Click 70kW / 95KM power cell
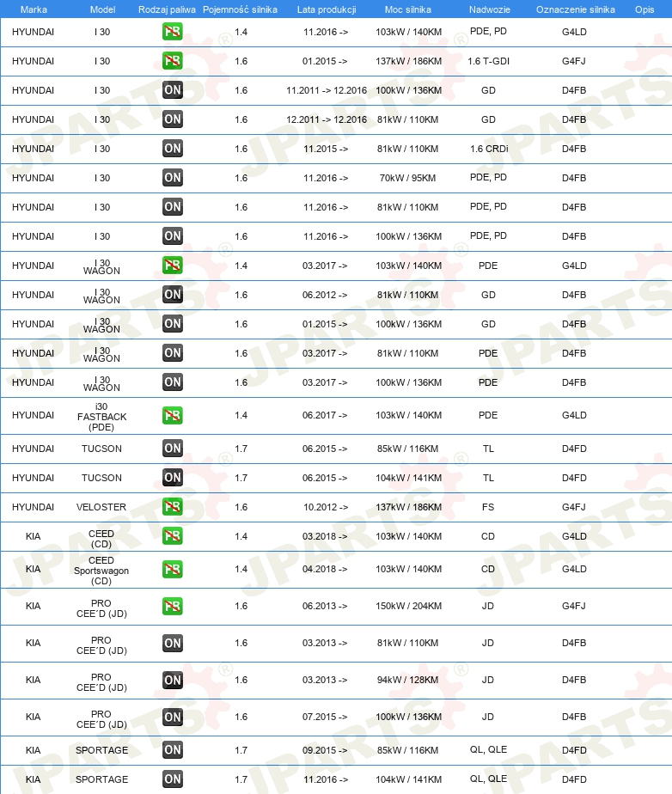Screen dimensions: 672x794 point(407,178)
